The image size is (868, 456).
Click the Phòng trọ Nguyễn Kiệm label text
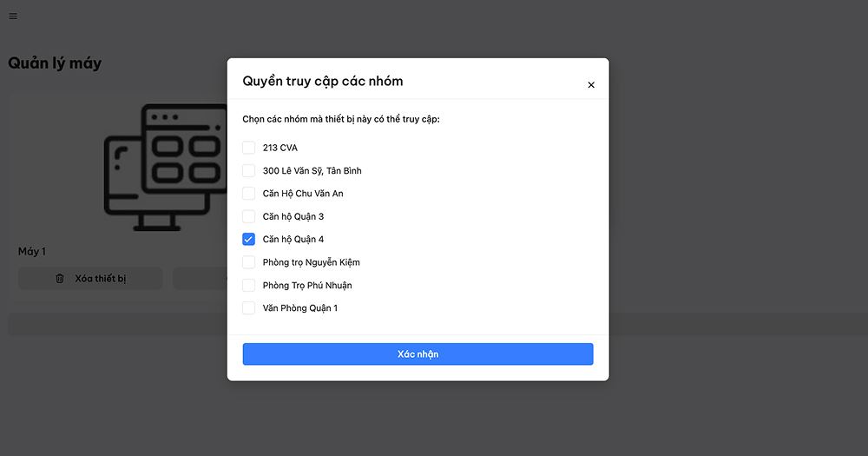[x=311, y=262]
